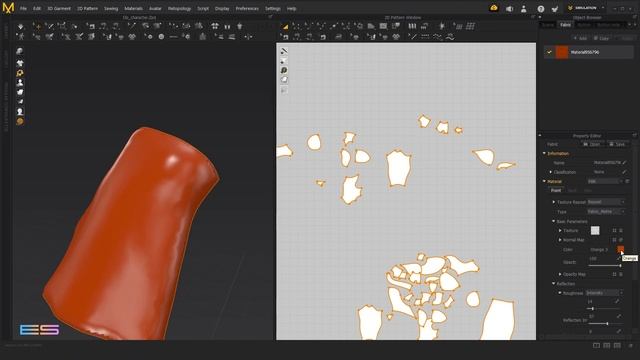Click the Simulate icon in 3D toolbar
The image size is (640, 360).
(x=20, y=26)
